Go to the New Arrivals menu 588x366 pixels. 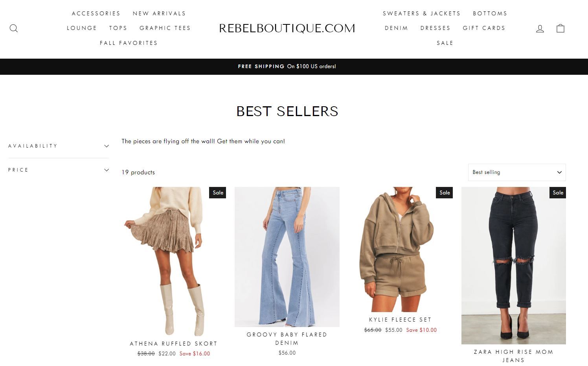pyautogui.click(x=159, y=13)
